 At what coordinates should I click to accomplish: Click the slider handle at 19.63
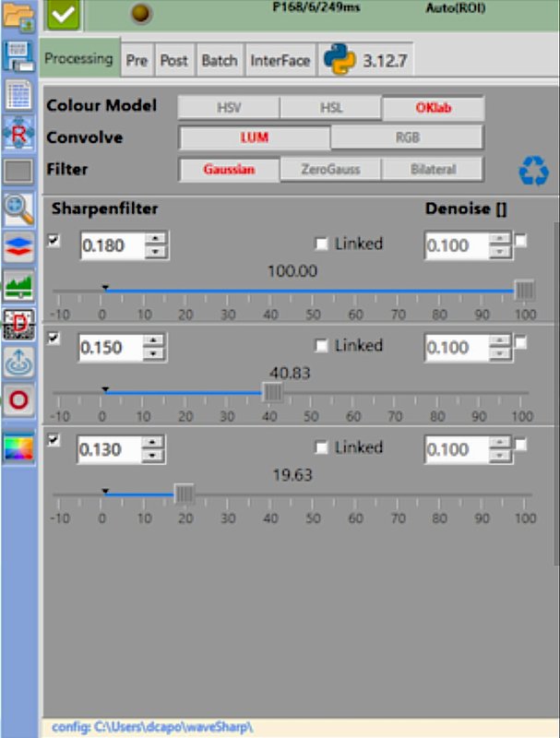point(184,494)
